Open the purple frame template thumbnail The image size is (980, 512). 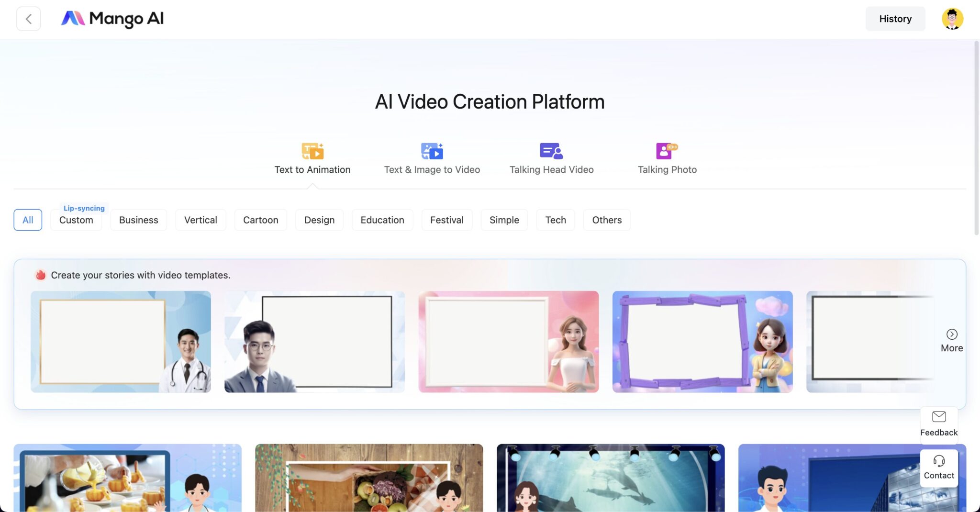tap(702, 341)
